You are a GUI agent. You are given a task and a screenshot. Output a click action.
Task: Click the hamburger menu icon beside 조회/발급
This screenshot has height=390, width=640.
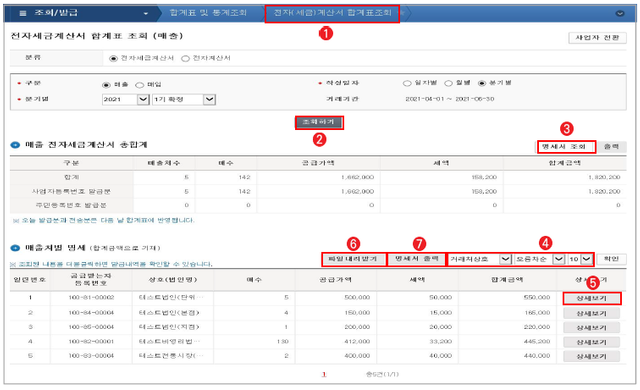(x=23, y=13)
